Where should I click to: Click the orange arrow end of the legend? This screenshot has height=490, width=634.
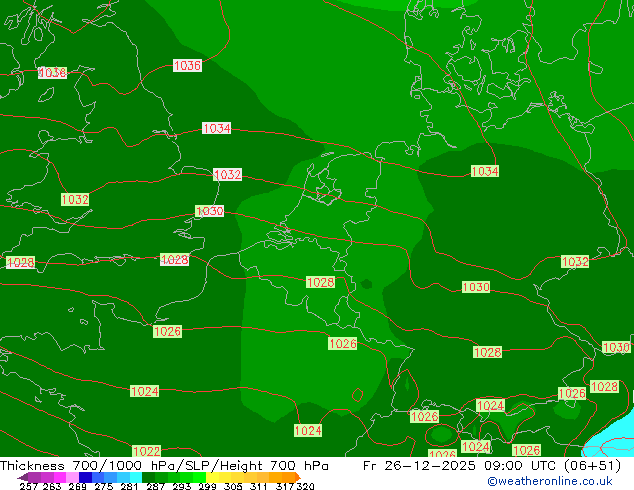pos(298,477)
